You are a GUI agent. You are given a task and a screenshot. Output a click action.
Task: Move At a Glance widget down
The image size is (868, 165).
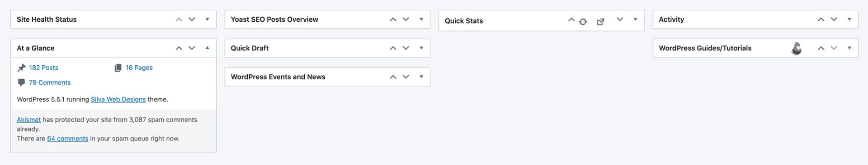click(192, 48)
